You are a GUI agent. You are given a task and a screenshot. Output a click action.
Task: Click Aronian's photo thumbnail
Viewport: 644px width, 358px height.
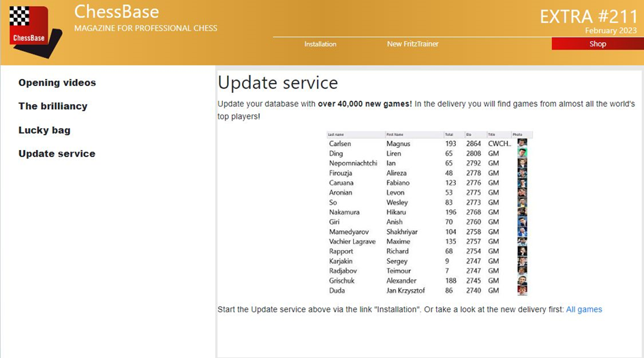522,192
